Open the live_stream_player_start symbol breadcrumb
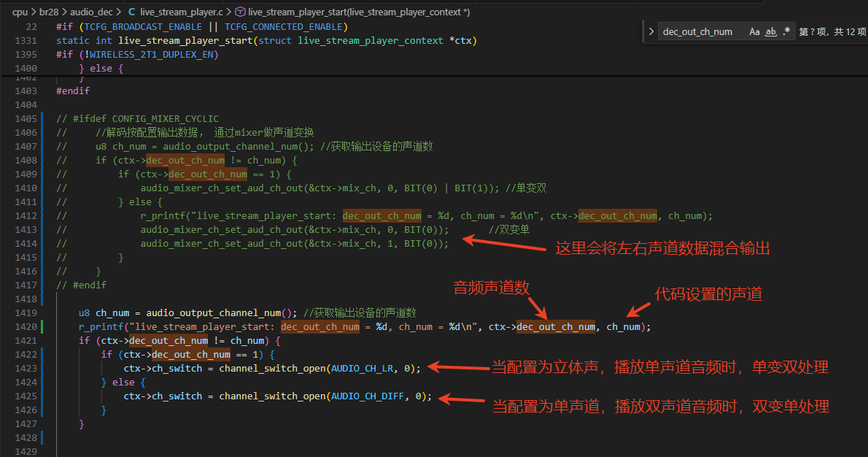Image resolution: width=868 pixels, height=457 pixels. coord(359,12)
